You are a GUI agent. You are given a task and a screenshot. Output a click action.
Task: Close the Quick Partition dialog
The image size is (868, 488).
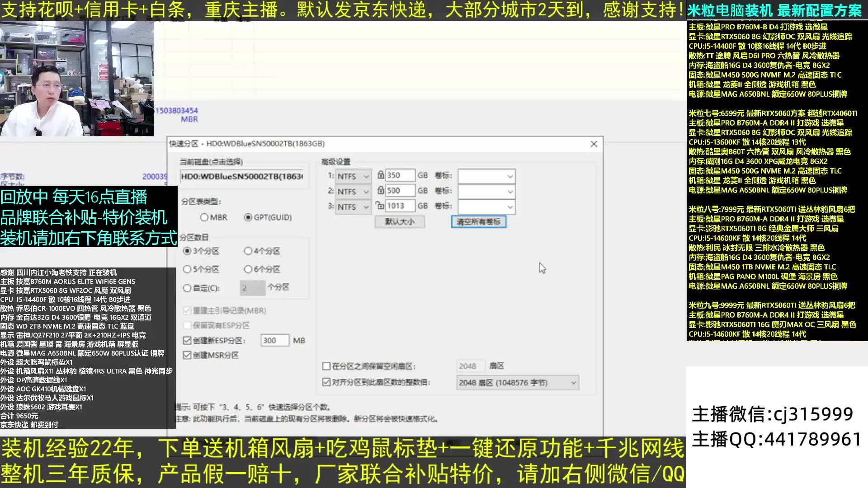[594, 144]
